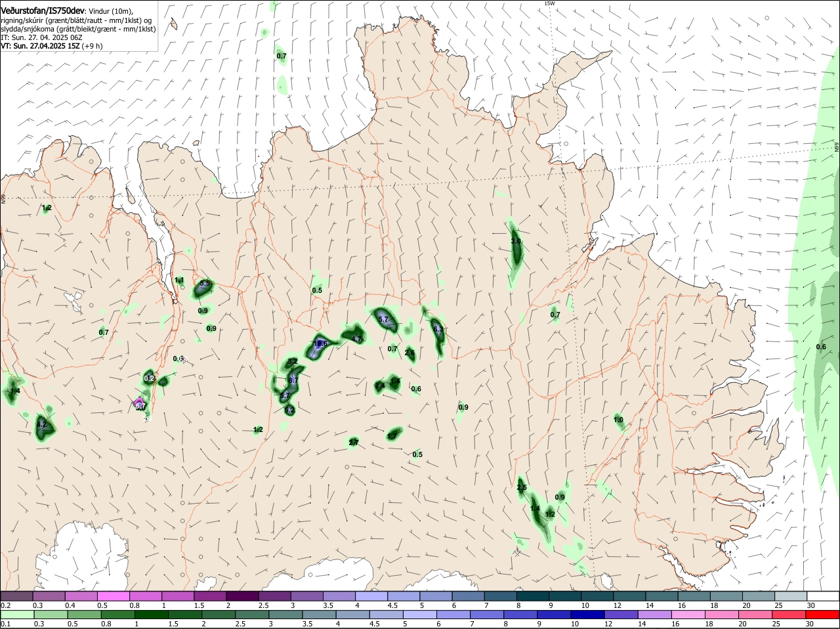Click the 1.1 precipitation value on the map
840x629 pixels.
179,280
